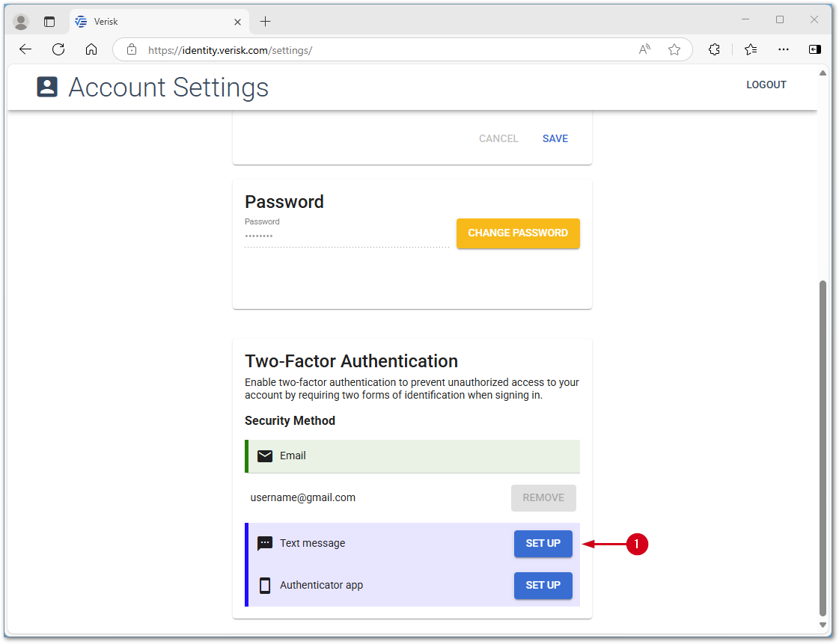The image size is (839, 644).
Task: Click the user profile avatar in the browser toolbar
Action: tap(21, 21)
